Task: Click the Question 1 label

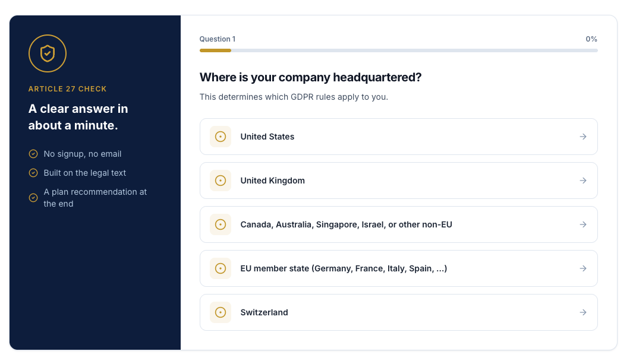Action: pos(217,39)
